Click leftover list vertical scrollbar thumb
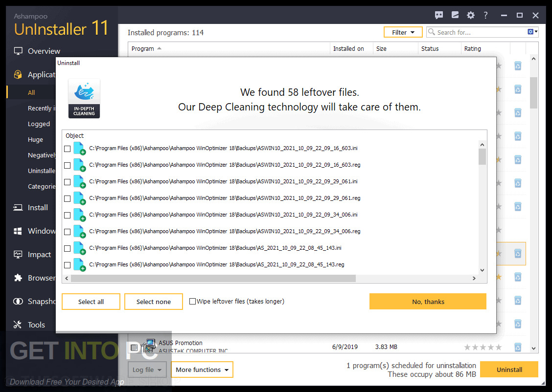The width and height of the screenshot is (552, 392). [x=483, y=157]
